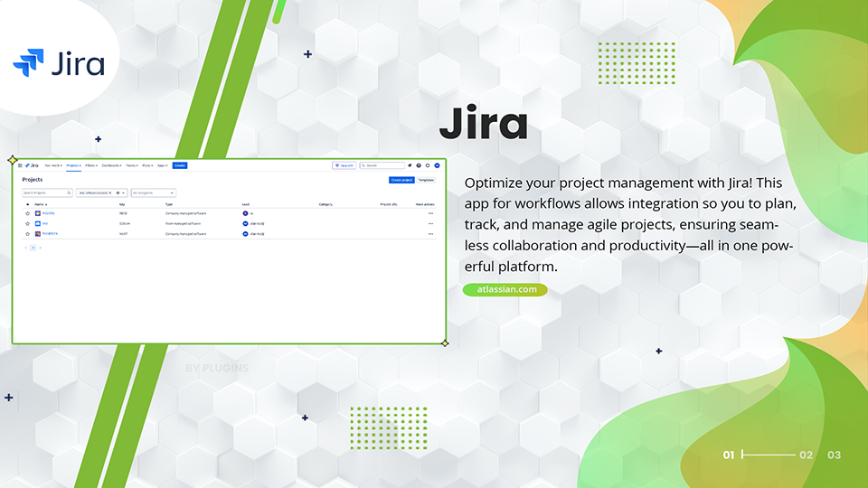Click the third project's avatar icon
The image size is (868, 488).
pos(38,234)
